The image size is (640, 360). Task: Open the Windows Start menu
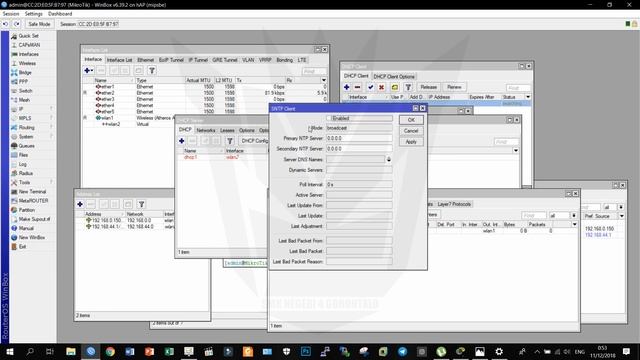click(10, 351)
